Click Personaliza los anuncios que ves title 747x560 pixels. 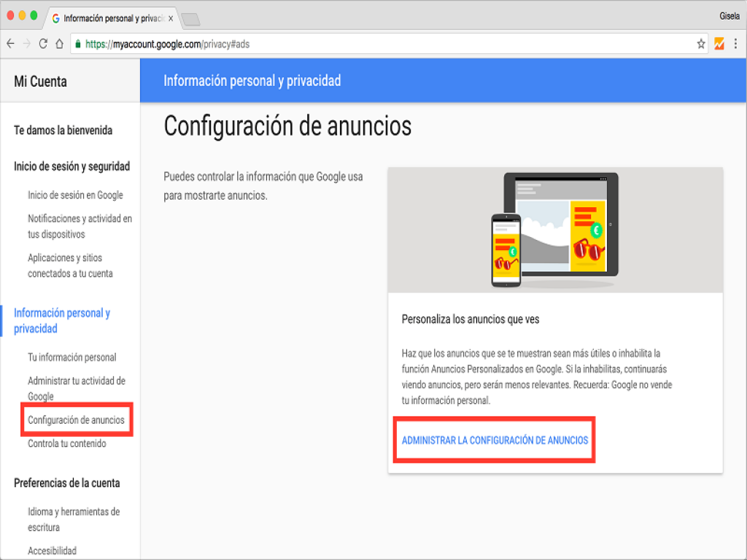[x=471, y=319]
